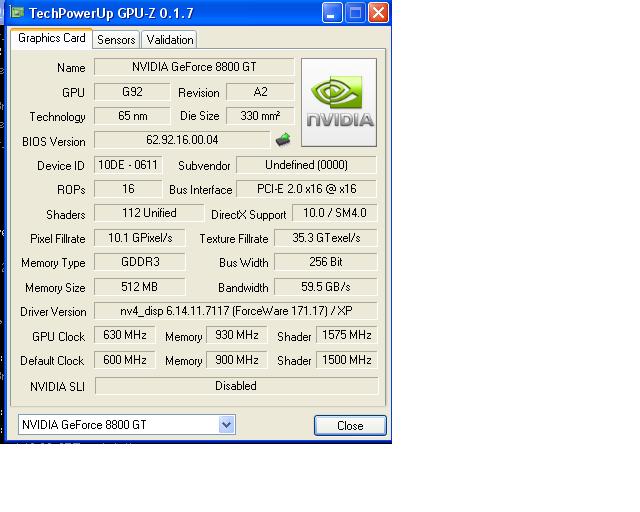Click the GPU field showing G92
Screen dimensions: 640x512
pos(132,92)
